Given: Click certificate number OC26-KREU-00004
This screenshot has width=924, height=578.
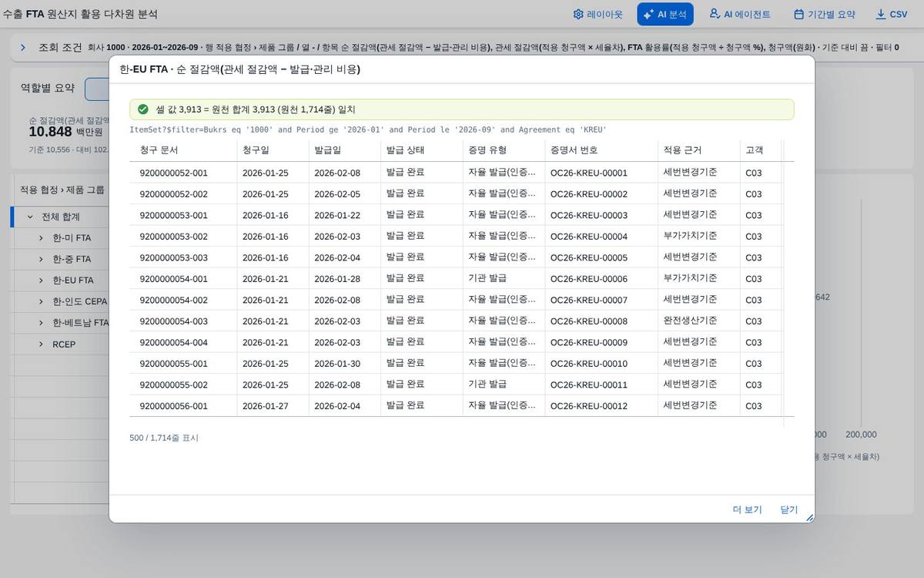Looking at the screenshot, I should 589,237.
